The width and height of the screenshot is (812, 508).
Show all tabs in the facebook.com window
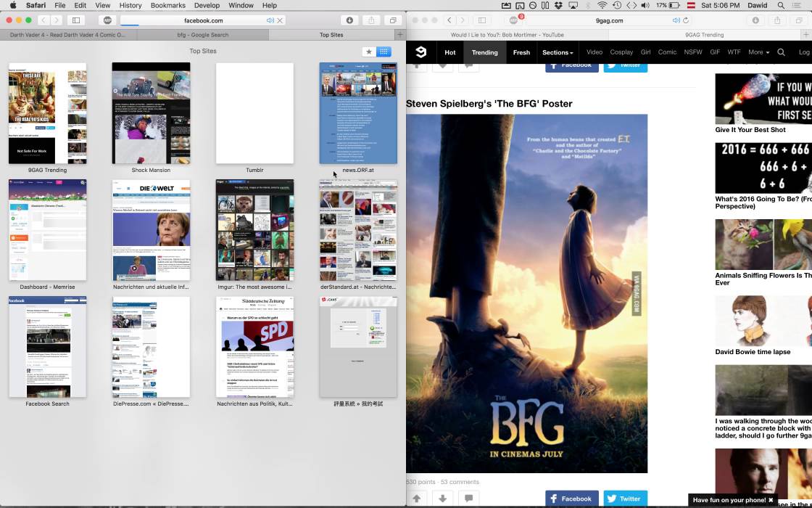(393, 20)
